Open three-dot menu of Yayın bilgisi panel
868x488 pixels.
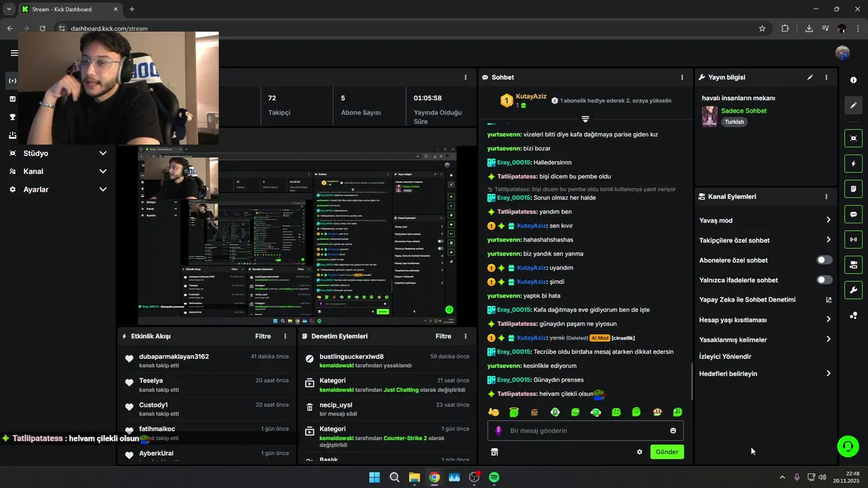[x=826, y=77]
